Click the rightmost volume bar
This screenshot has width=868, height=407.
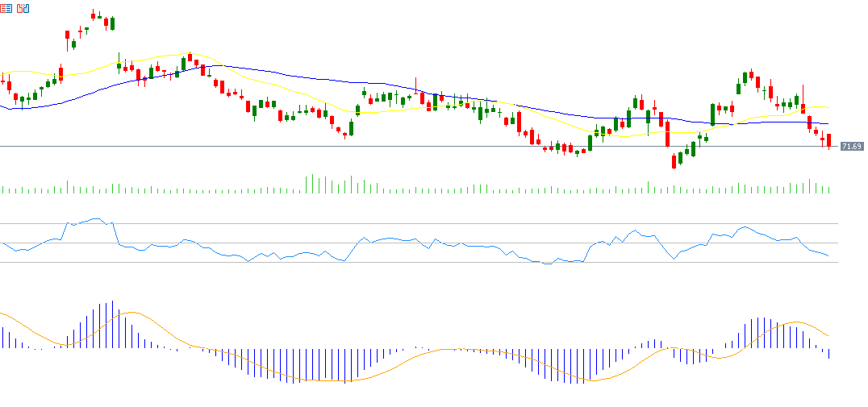[x=828, y=189]
